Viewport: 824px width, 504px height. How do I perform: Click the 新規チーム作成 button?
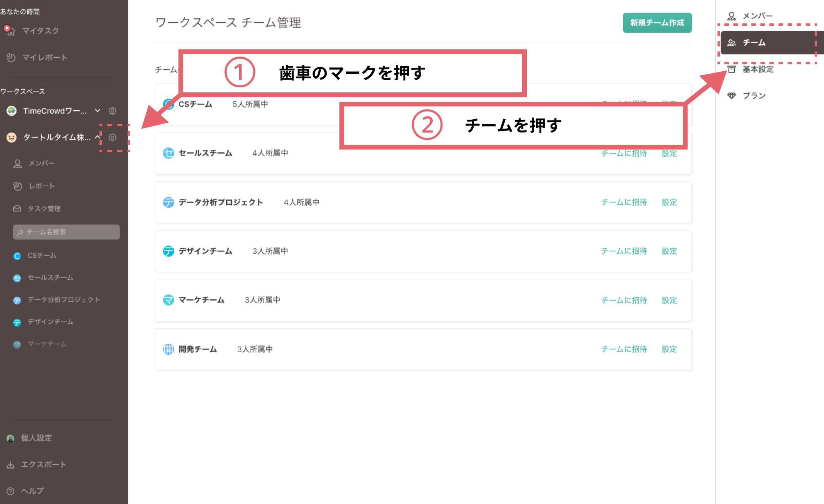point(657,23)
